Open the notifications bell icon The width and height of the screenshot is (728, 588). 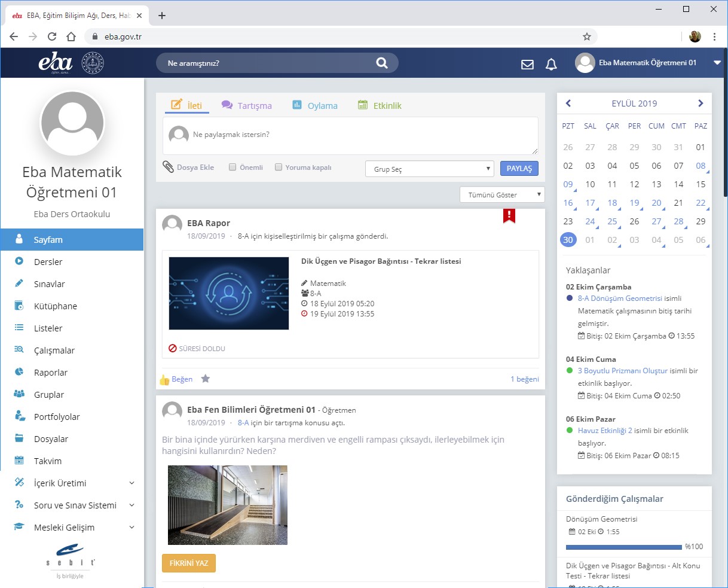coord(551,64)
